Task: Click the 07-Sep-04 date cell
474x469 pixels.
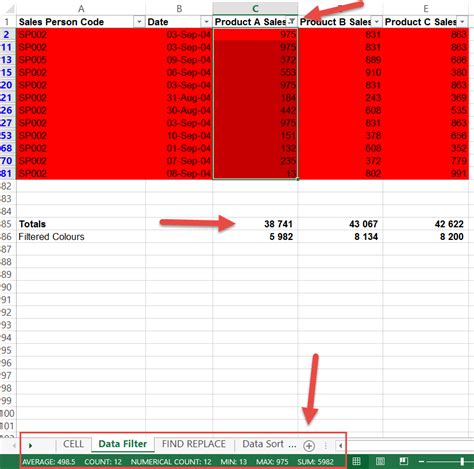Action: point(179,161)
